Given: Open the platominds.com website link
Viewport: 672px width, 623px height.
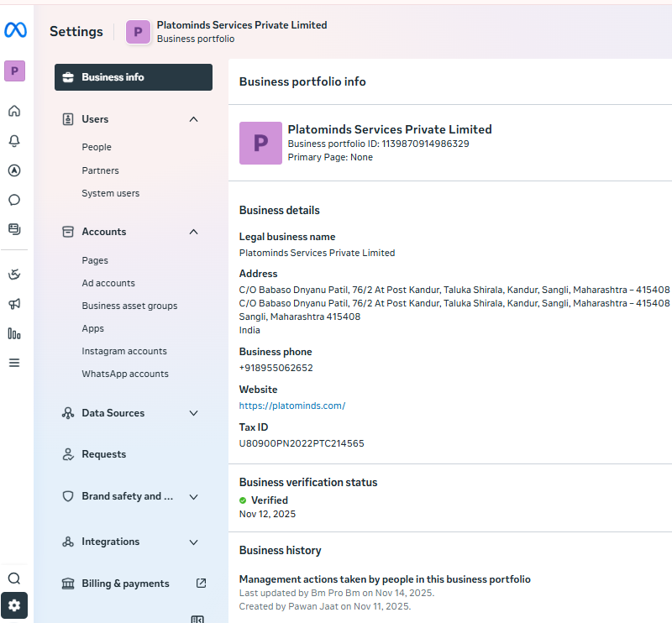Looking at the screenshot, I should [x=292, y=406].
